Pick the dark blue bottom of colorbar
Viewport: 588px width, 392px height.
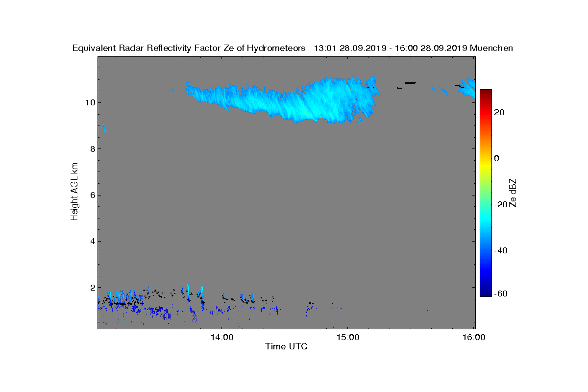tap(486, 292)
